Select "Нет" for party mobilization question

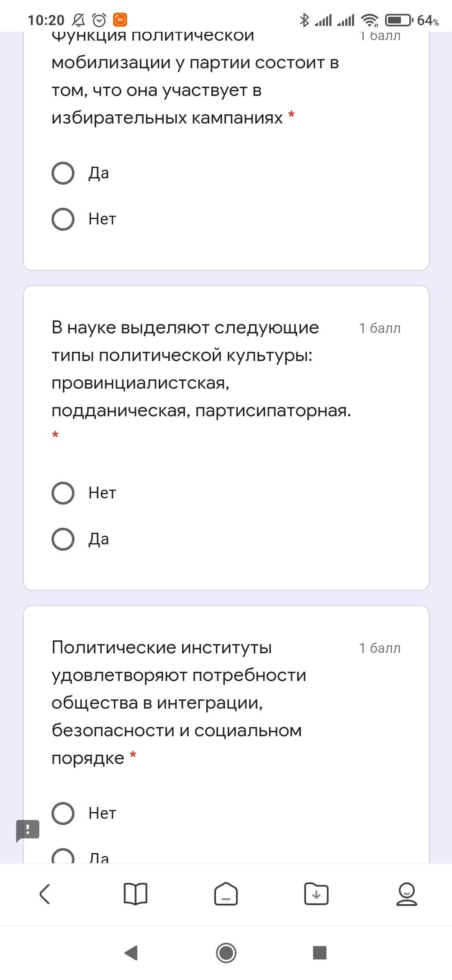pyautogui.click(x=63, y=219)
